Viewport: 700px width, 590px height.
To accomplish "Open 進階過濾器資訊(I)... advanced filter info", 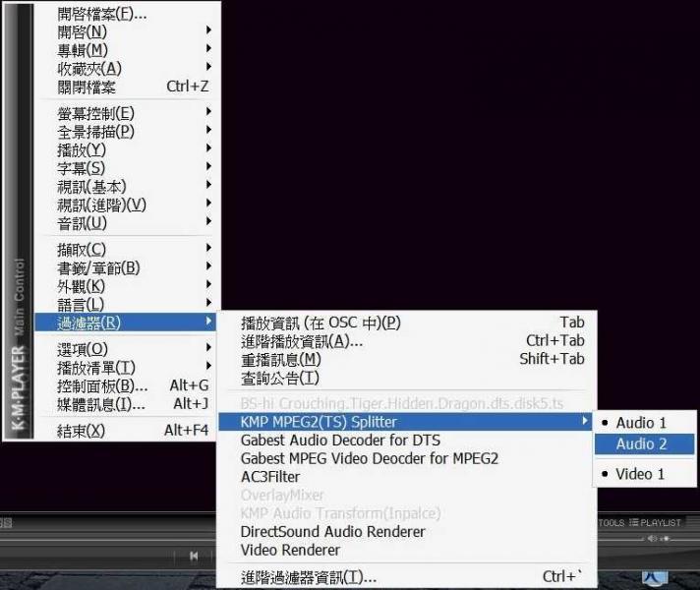I will click(308, 577).
